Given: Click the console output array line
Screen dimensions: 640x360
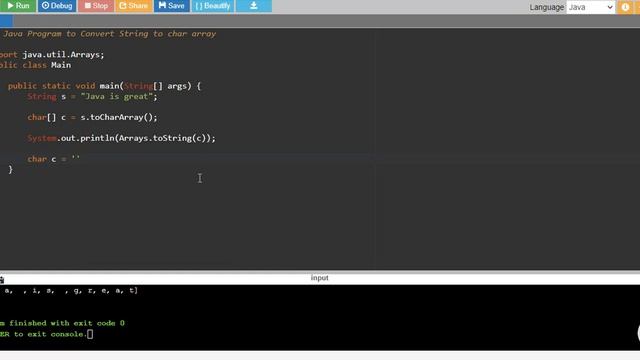Looking at the screenshot, I should point(70,291).
